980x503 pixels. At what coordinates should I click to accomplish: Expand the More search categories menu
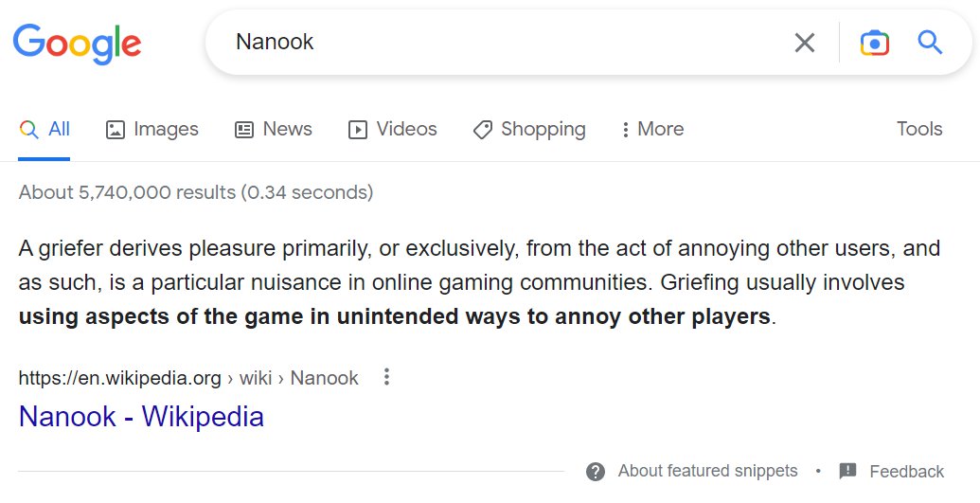pyautogui.click(x=652, y=129)
